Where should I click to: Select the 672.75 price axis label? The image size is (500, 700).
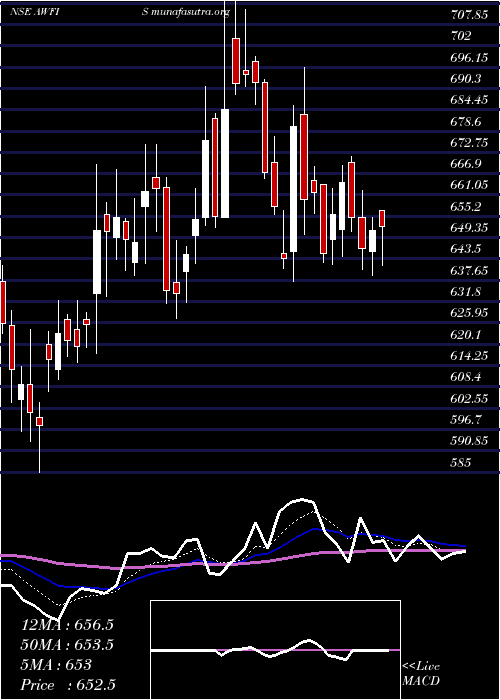[x=469, y=142]
